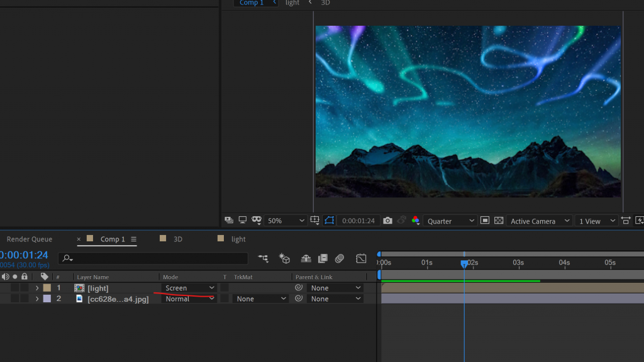
Task: Open the Composition Mini-Flowchart icon
Action: click(263, 258)
